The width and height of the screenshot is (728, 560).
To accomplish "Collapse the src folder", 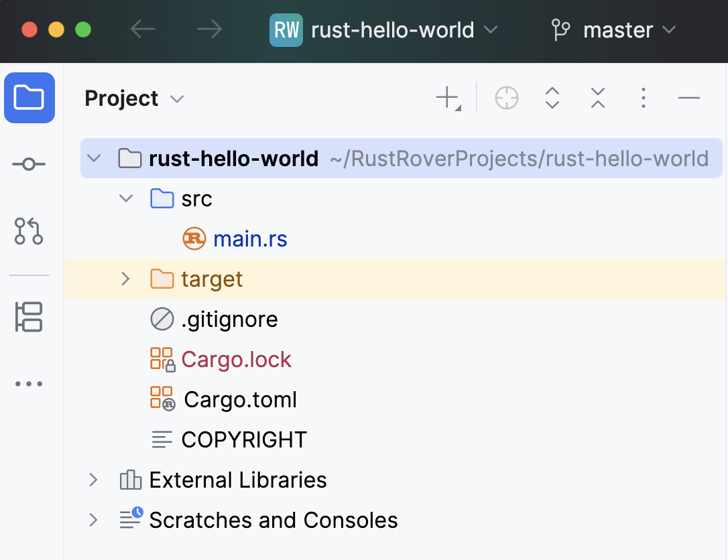I will click(x=125, y=198).
